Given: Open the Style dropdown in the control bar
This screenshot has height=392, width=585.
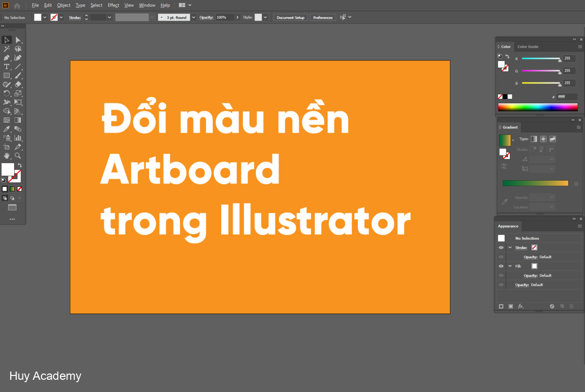Looking at the screenshot, I should [266, 17].
